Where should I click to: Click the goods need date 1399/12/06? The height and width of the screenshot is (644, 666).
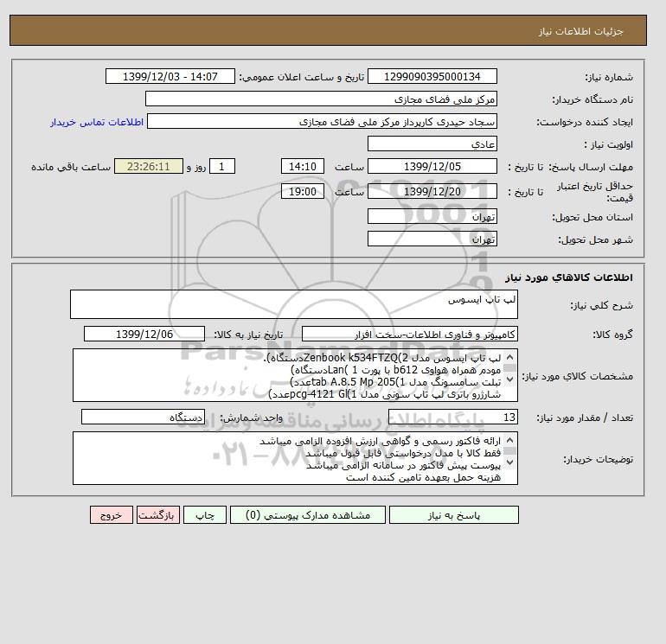(x=144, y=334)
